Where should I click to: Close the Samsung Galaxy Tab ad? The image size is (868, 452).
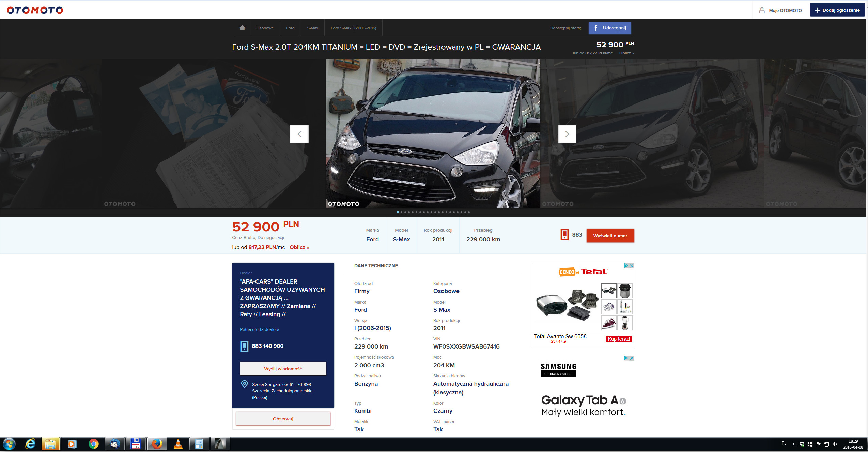pos(632,358)
